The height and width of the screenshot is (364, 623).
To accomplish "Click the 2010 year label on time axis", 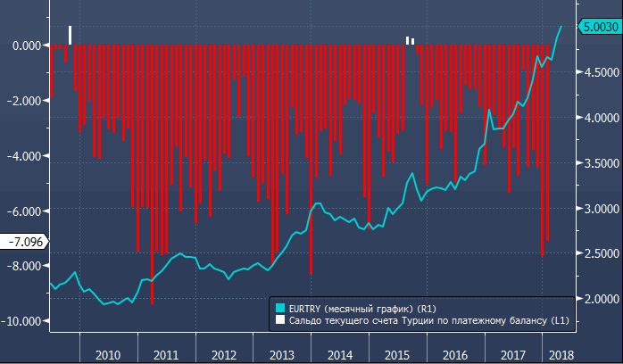I will click(x=108, y=354).
